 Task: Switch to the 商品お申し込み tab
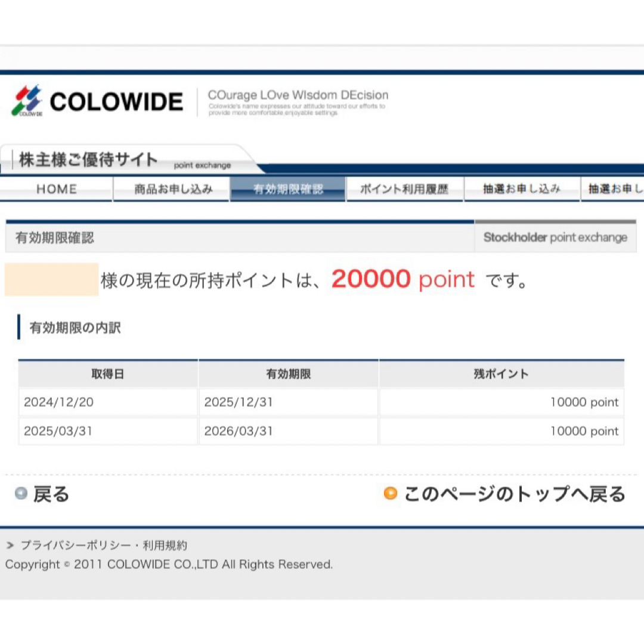(171, 189)
